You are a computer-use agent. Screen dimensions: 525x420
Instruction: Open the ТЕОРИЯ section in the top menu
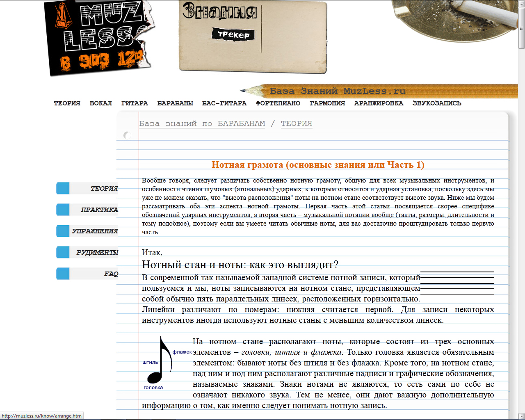tap(67, 103)
